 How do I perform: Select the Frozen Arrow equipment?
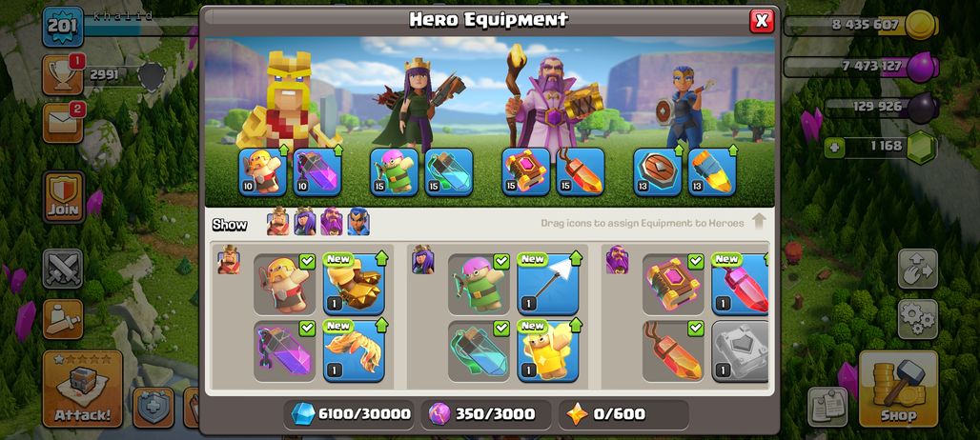547,284
